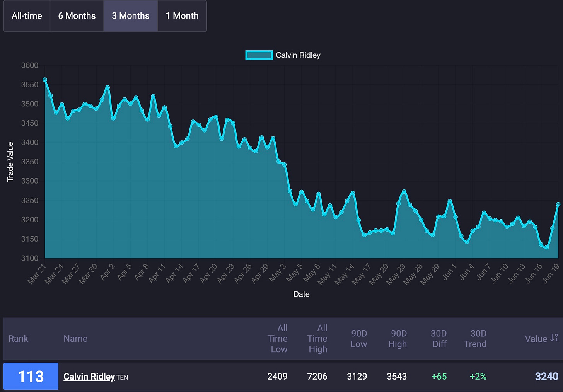The image size is (563, 392).
Task: Click the current value 3240
Action: [x=546, y=377]
